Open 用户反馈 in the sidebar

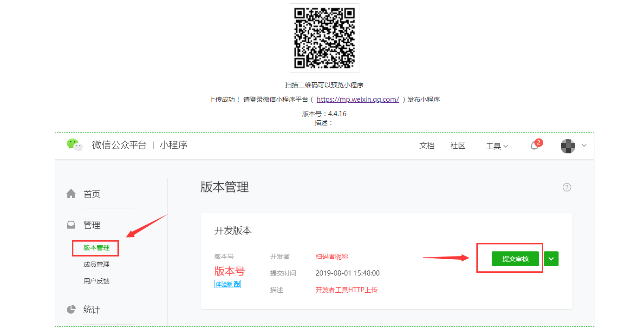tap(97, 281)
